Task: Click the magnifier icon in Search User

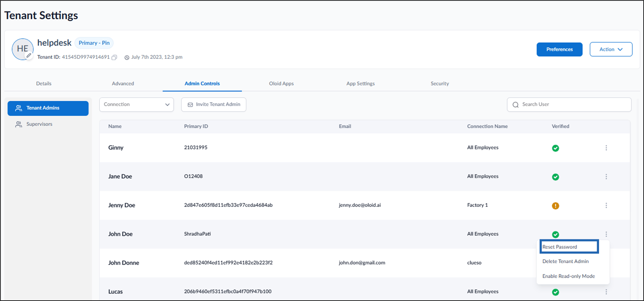Action: coord(515,105)
